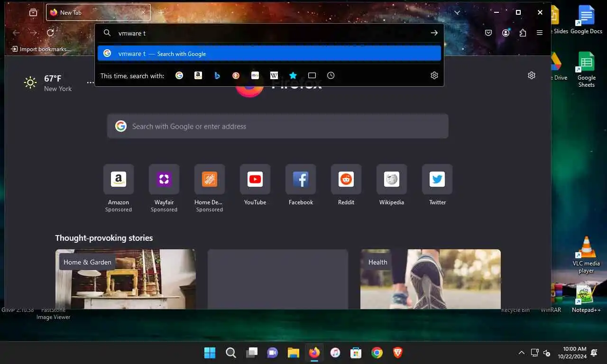The height and width of the screenshot is (364, 607).
Task: Open Brave browser from taskbar
Action: pyautogui.click(x=398, y=353)
